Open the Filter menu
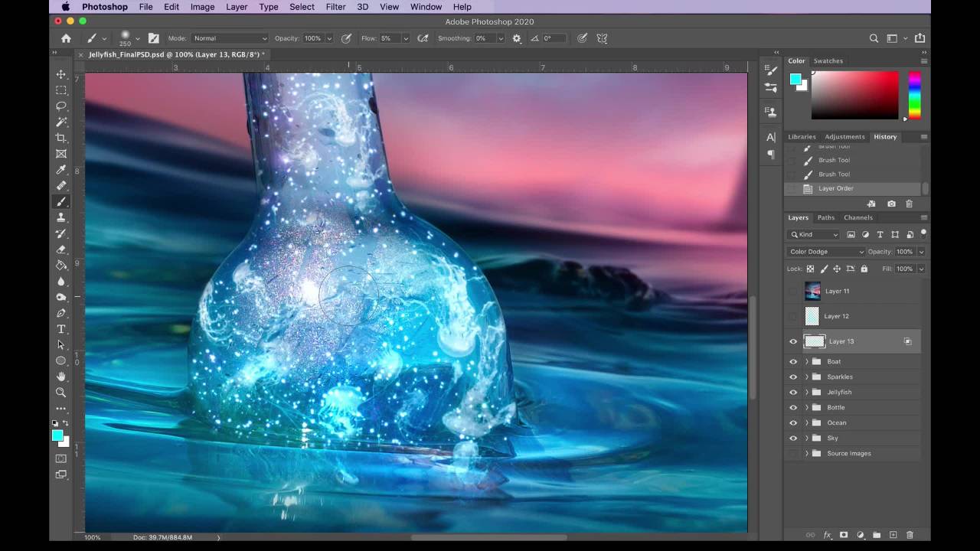980x551 pixels. tap(335, 7)
